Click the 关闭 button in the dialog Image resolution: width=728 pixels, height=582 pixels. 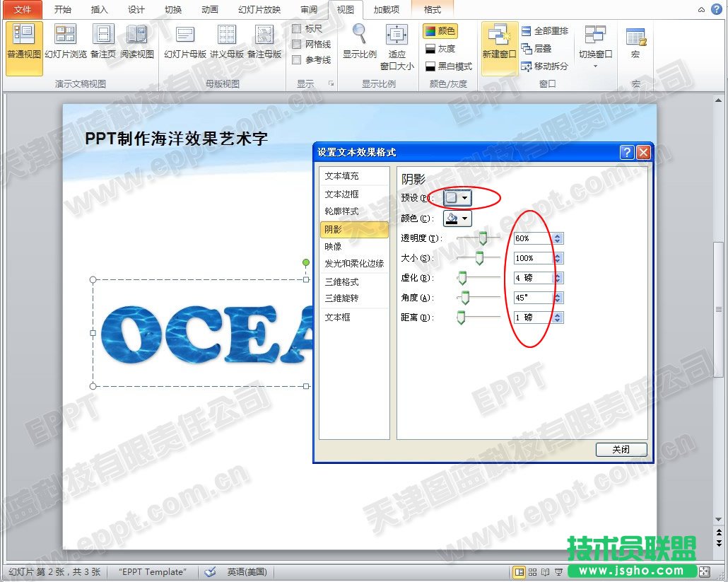pos(621,449)
